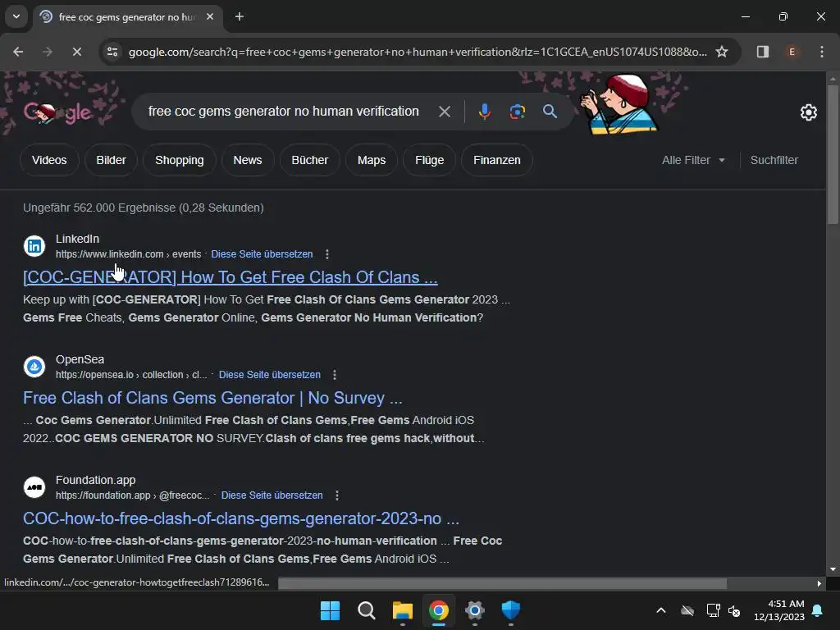This screenshot has height=630, width=840.
Task: Open more options for OpenSea result
Action: [x=335, y=374]
